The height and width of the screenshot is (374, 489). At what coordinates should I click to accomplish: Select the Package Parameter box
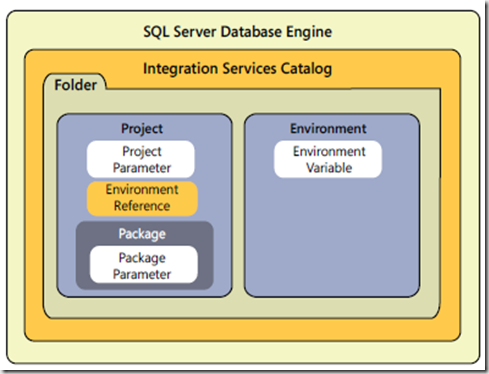[144, 265]
